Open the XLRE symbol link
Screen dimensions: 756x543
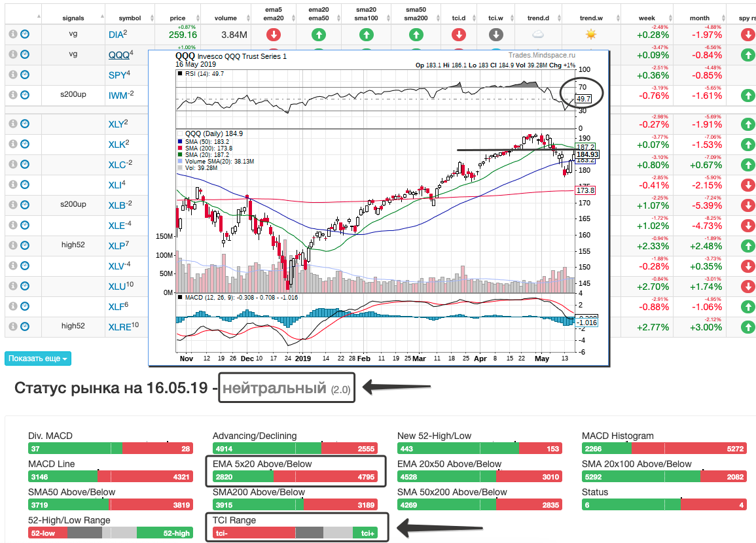coord(124,326)
